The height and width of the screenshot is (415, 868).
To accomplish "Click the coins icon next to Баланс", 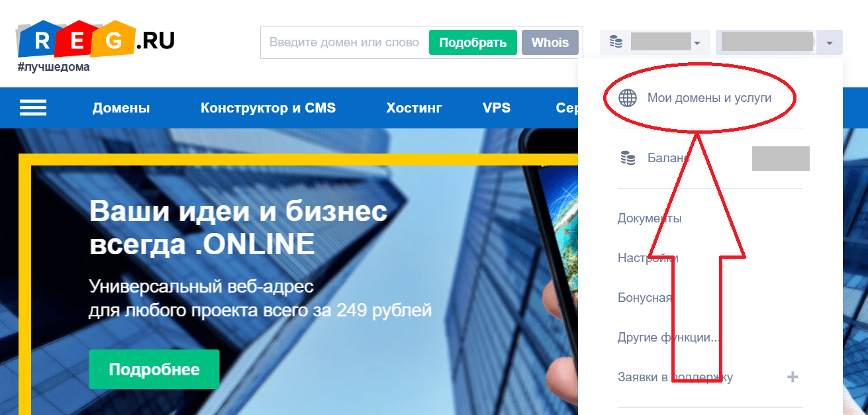I will pyautogui.click(x=627, y=158).
